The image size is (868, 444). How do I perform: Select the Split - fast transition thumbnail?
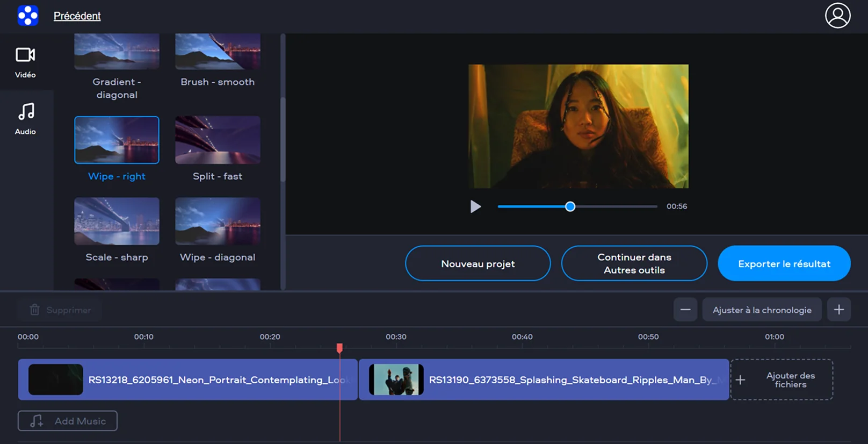218,140
